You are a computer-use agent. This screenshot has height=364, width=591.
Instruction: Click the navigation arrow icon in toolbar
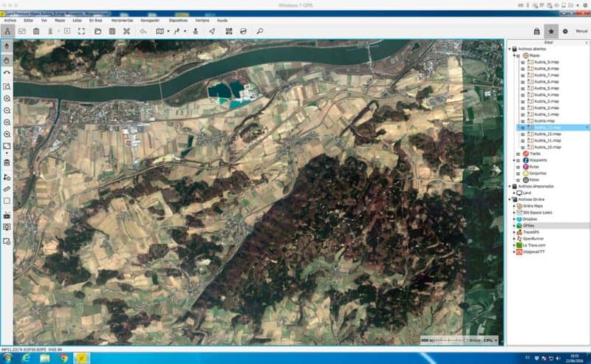(212, 31)
